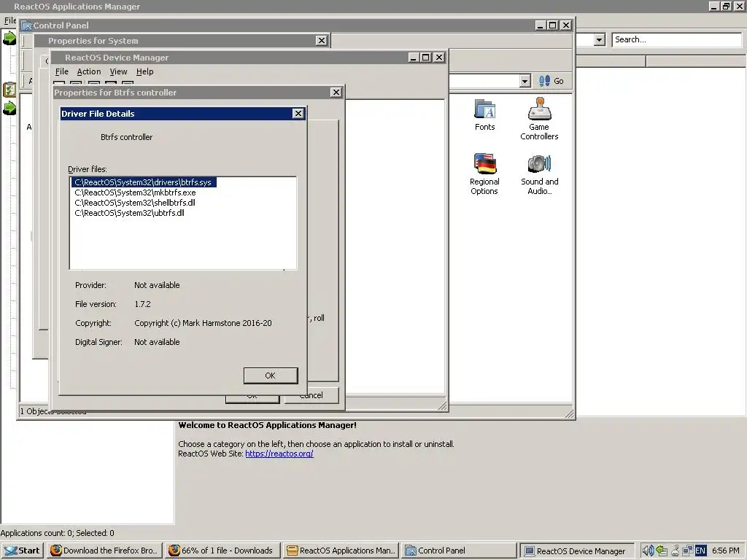Switch to Control Panel taskbar button

click(x=459, y=551)
